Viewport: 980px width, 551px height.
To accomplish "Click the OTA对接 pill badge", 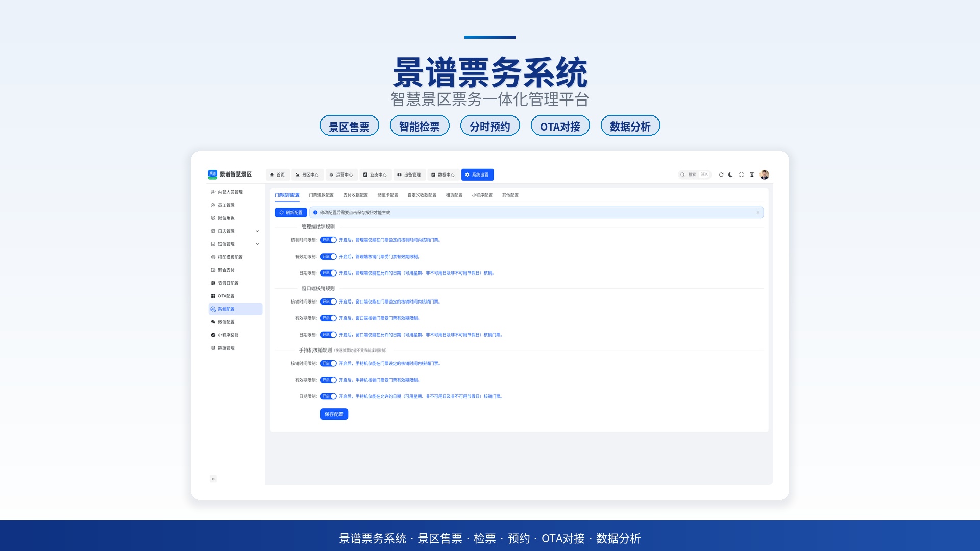I will [x=560, y=126].
